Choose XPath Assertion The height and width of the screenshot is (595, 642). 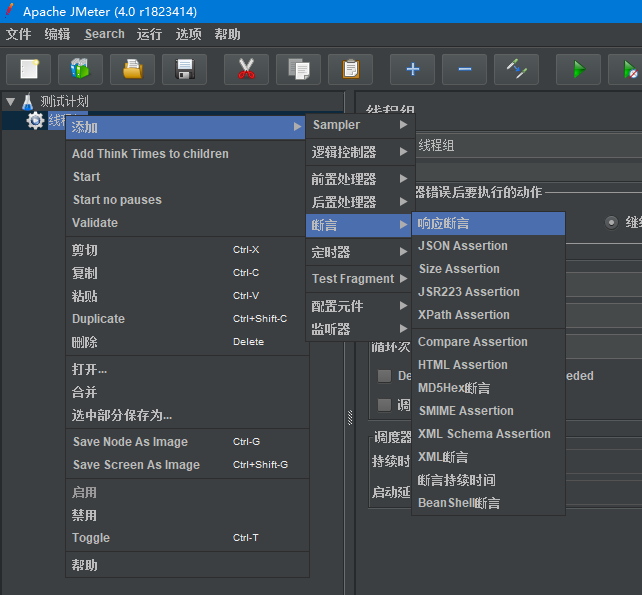(488, 314)
